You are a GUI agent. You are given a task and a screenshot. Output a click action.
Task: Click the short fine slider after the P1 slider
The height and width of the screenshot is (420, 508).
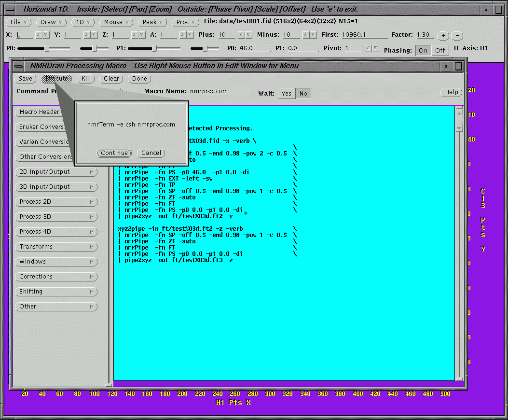click(x=205, y=48)
